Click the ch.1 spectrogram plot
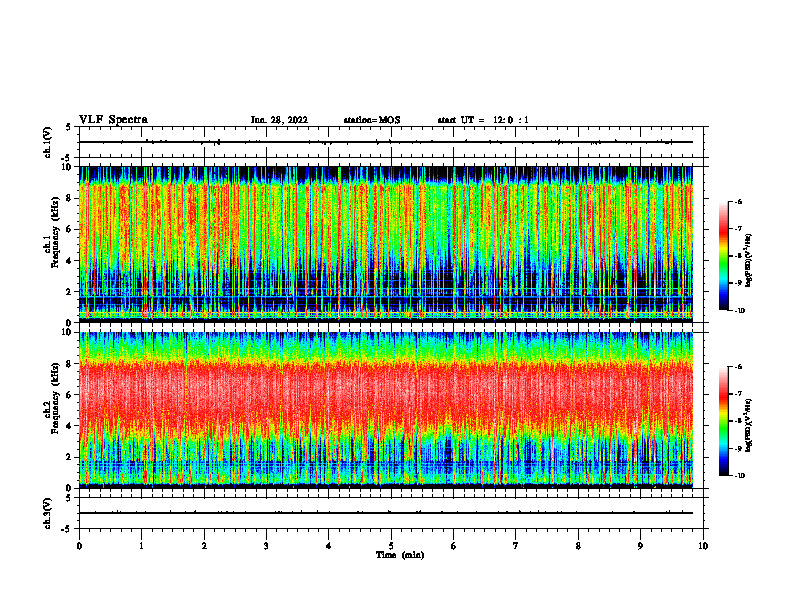This screenshot has width=792, height=612. click(x=386, y=244)
